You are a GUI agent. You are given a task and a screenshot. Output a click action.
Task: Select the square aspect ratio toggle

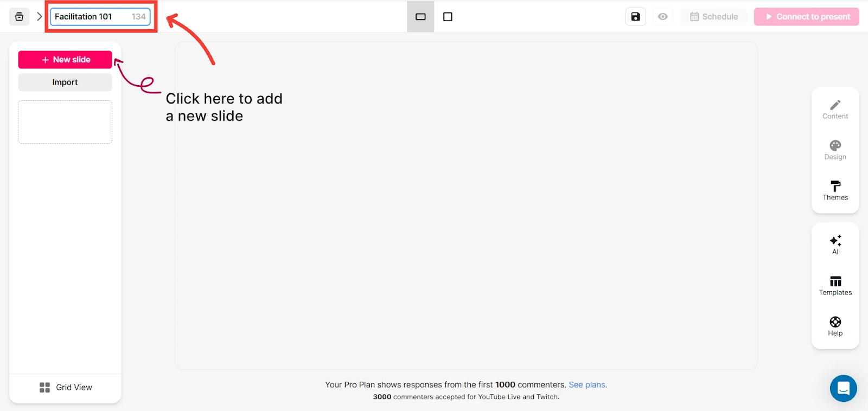pos(448,17)
